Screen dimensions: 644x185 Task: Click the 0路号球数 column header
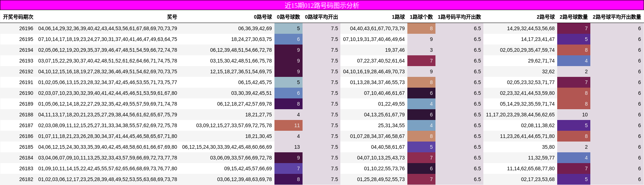click(x=288, y=17)
